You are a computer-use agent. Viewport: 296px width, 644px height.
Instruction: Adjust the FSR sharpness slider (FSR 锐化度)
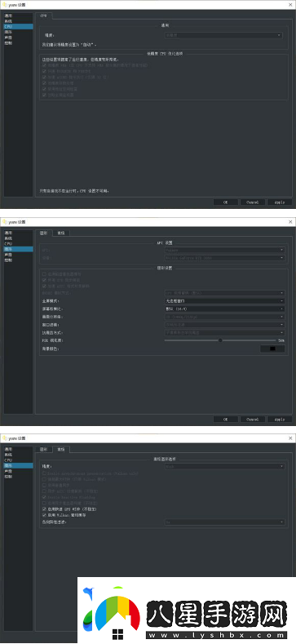tap(220, 340)
